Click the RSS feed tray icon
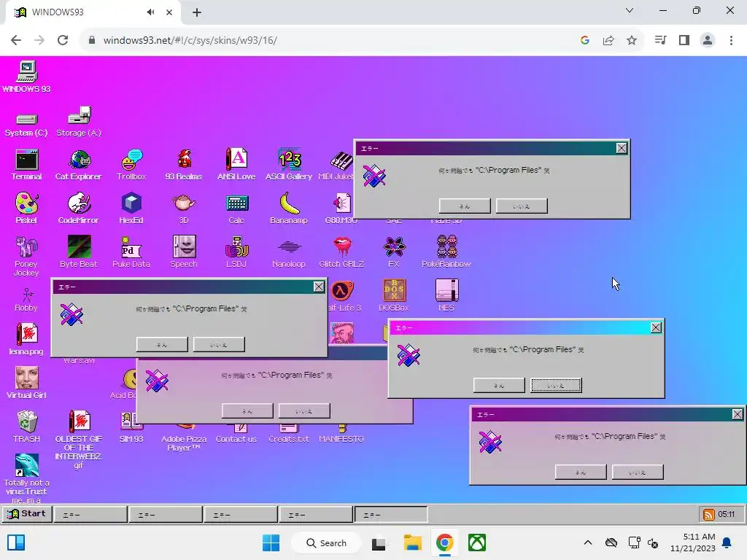This screenshot has width=747, height=560. coord(708,514)
